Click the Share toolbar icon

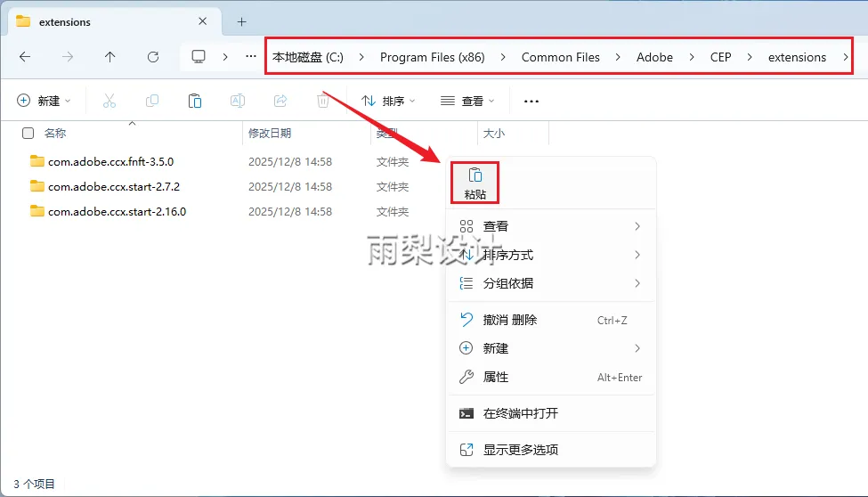[x=280, y=101]
